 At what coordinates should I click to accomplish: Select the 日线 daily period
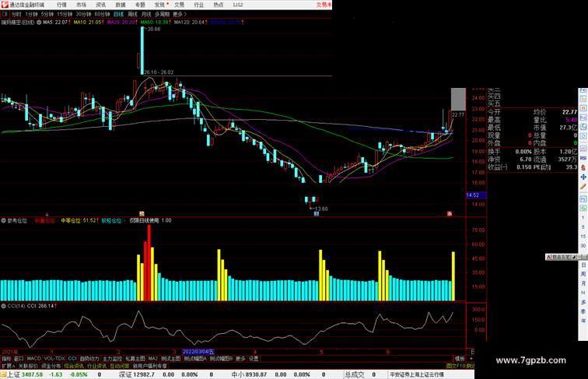[x=118, y=14]
